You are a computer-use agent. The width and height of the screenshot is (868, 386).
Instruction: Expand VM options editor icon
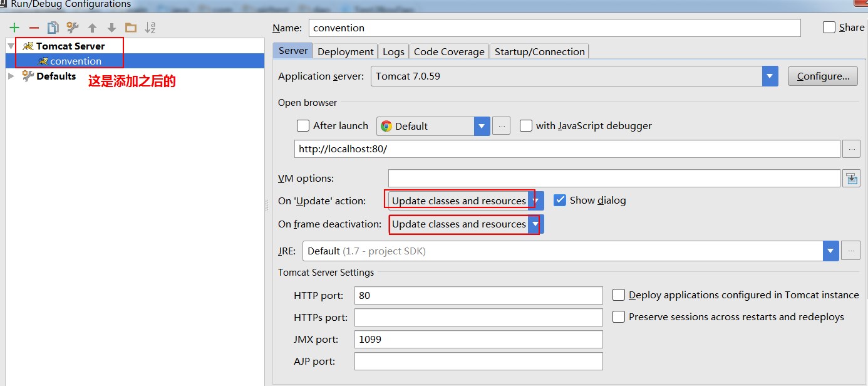pyautogui.click(x=851, y=179)
